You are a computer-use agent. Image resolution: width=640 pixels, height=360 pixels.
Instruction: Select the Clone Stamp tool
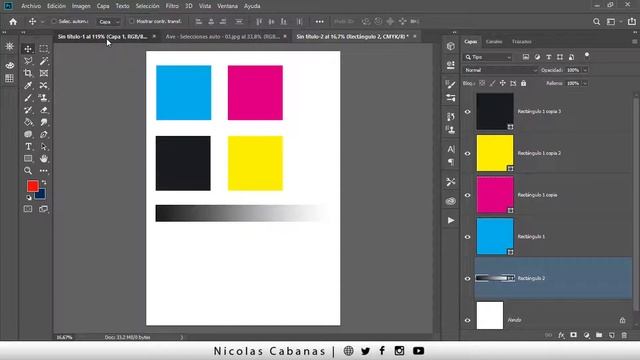click(x=44, y=98)
